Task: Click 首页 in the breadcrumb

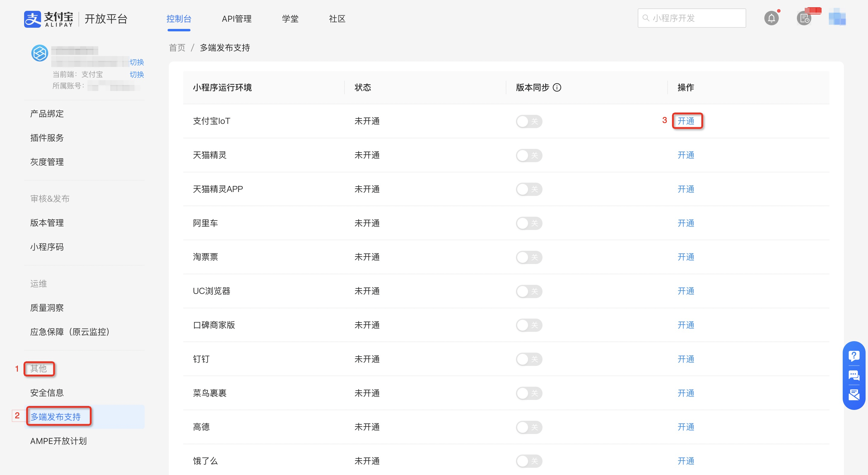Action: coord(177,48)
